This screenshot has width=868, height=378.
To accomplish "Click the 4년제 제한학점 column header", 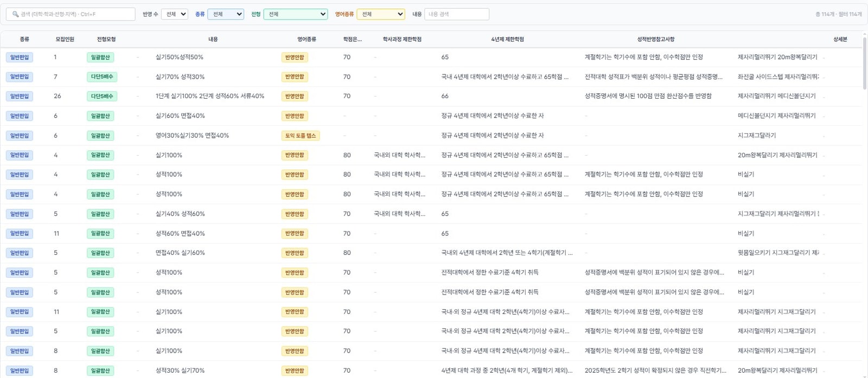I will point(507,40).
